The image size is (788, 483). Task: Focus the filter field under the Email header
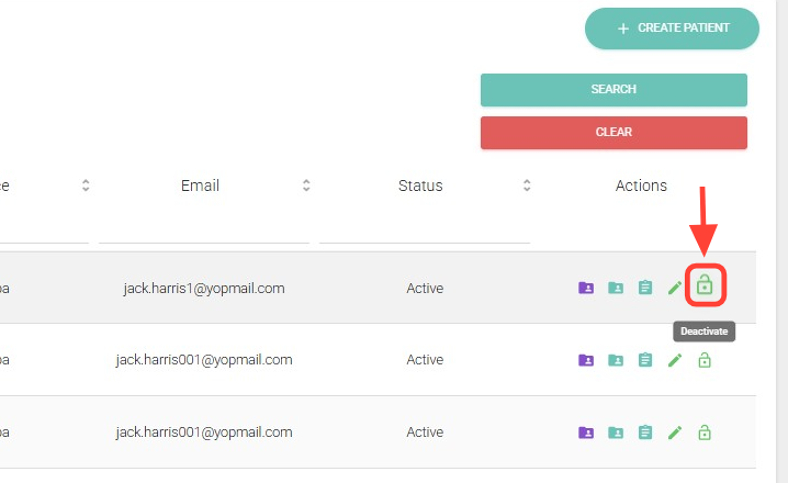tap(204, 229)
